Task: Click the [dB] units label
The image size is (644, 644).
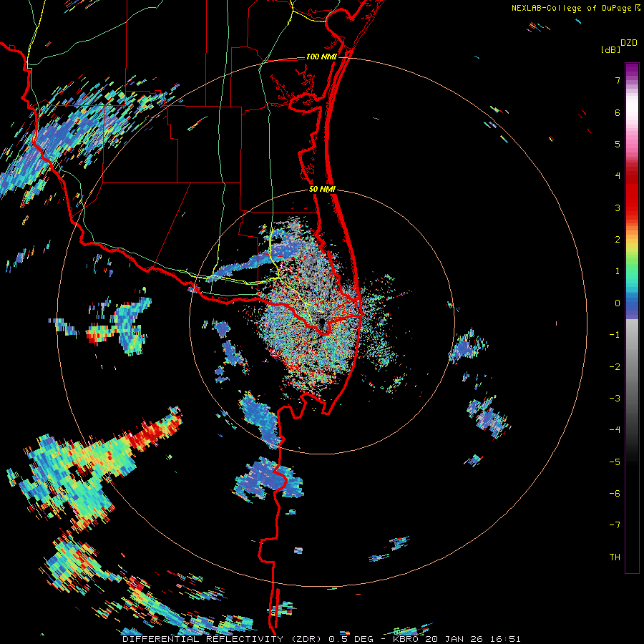Action: pyautogui.click(x=610, y=49)
